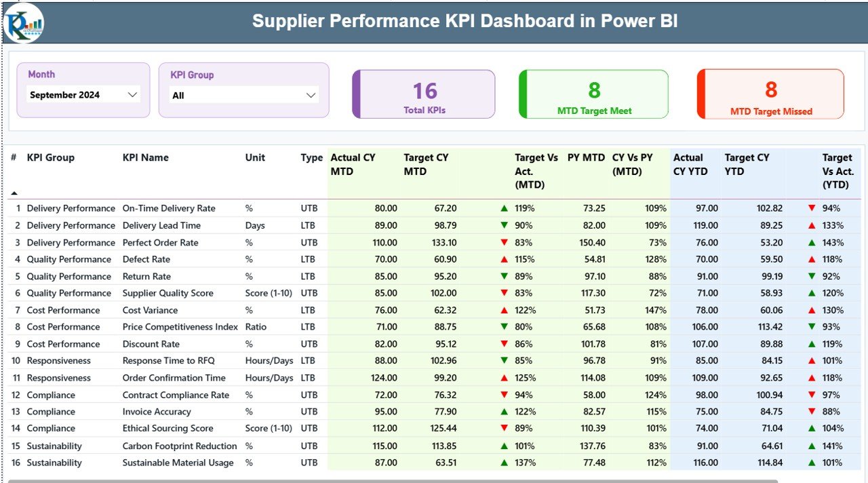
Task: Click the sort arrow under the # column
Action: click(x=14, y=193)
